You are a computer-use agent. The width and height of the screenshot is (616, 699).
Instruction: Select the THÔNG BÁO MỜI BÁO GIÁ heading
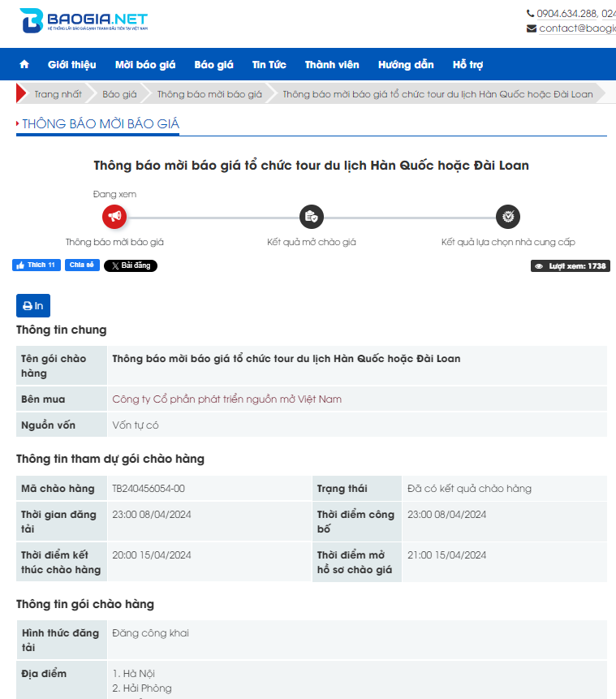coord(101,123)
